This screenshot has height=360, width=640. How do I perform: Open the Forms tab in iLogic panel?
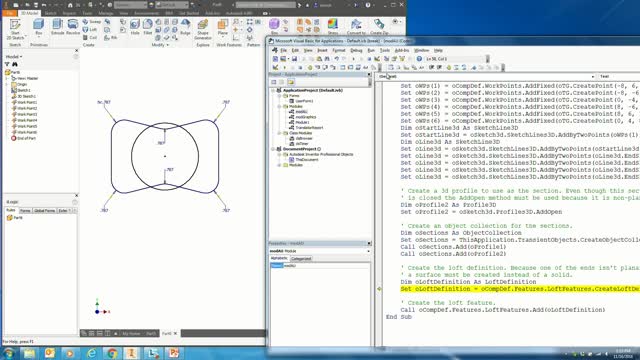click(x=25, y=211)
